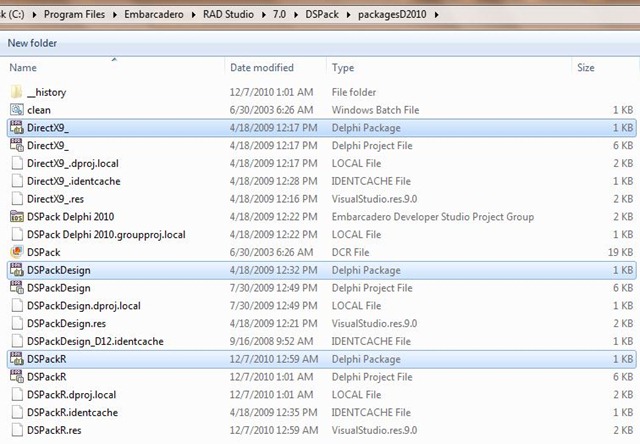640x444 pixels.
Task: Select DSPackR.identcache file name
Action: pos(72,413)
